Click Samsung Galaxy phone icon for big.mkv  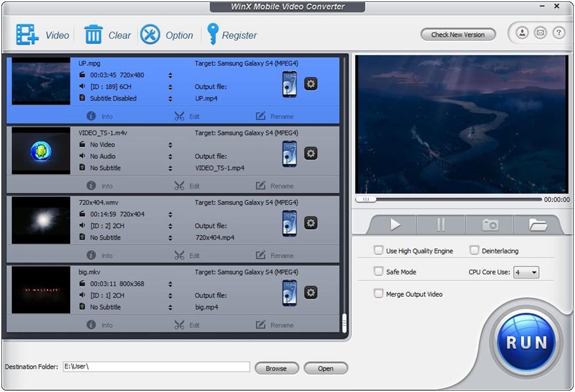(x=289, y=293)
